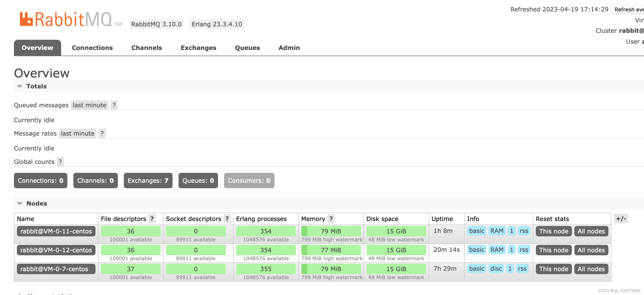Viewport: 644px width, 295px height.
Task: Click the RabbitMQ 3.10.0 version label
Action: 156,24
